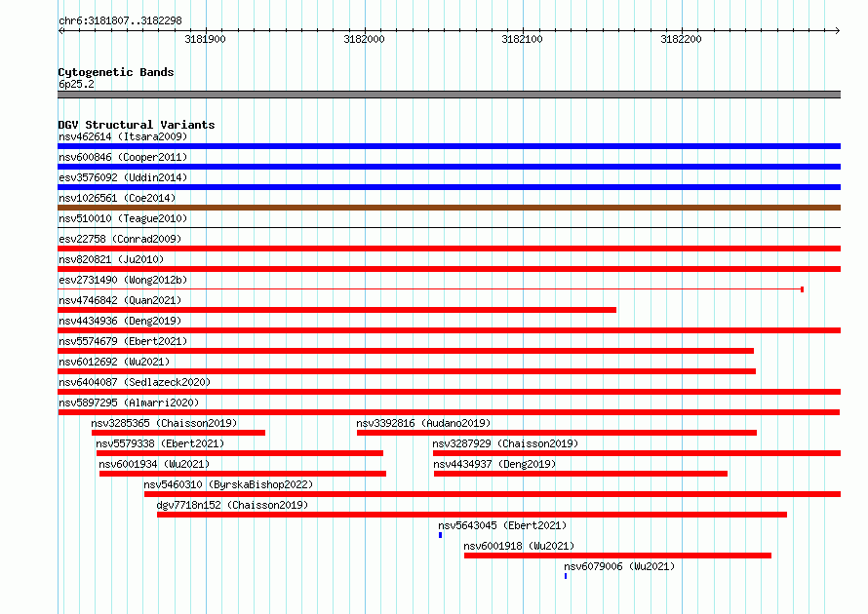Click nsv510010 (Teague2010) variant label
This screenshot has height=614, width=868.
[123, 218]
